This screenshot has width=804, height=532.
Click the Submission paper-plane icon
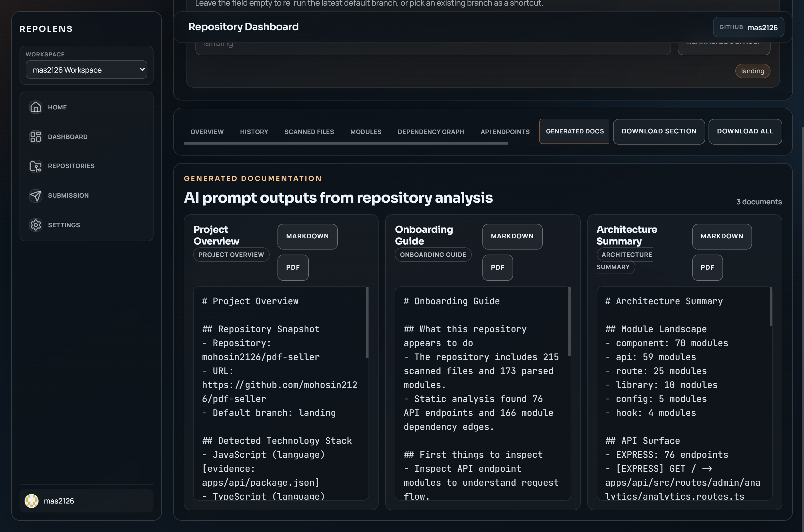pos(36,195)
